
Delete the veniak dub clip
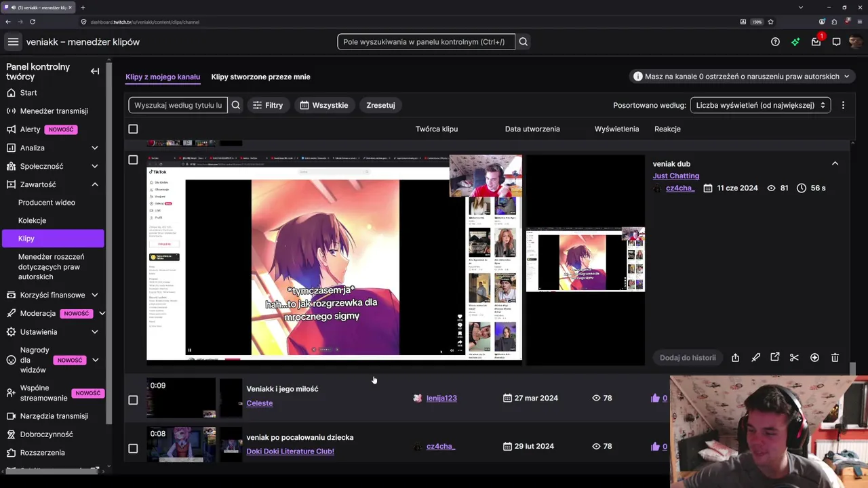835,358
